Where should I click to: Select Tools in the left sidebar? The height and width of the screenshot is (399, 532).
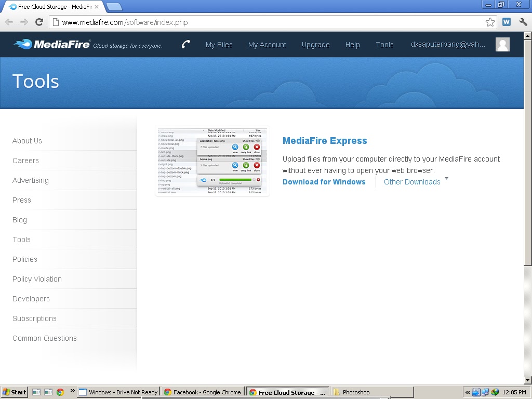pos(21,240)
